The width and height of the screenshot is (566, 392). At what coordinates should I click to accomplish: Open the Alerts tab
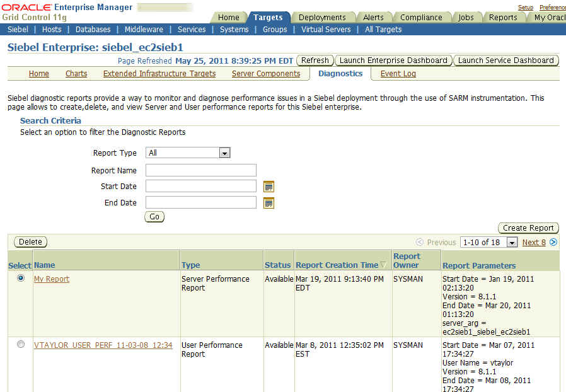(373, 17)
